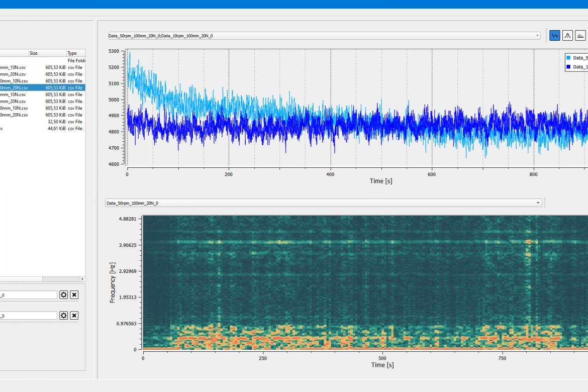588x392 pixels.
Task: Click the dark blue legend swatch
Action: 568,67
